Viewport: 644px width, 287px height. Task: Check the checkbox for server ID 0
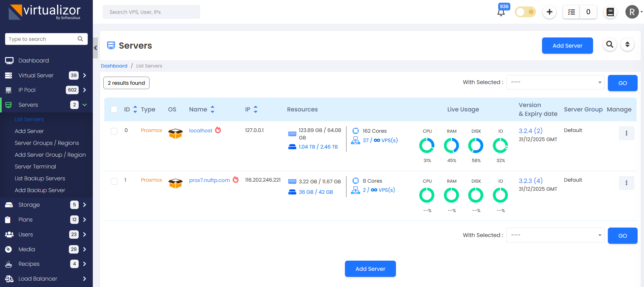coord(114,131)
